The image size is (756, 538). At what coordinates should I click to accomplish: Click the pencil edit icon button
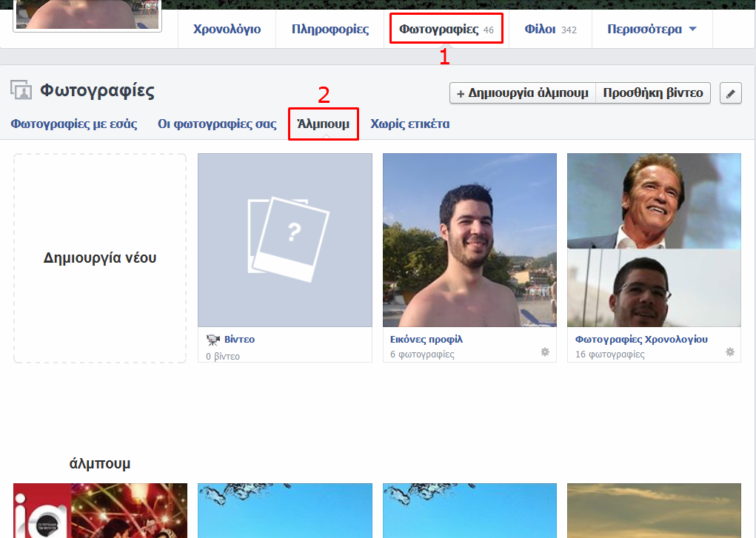pos(730,93)
